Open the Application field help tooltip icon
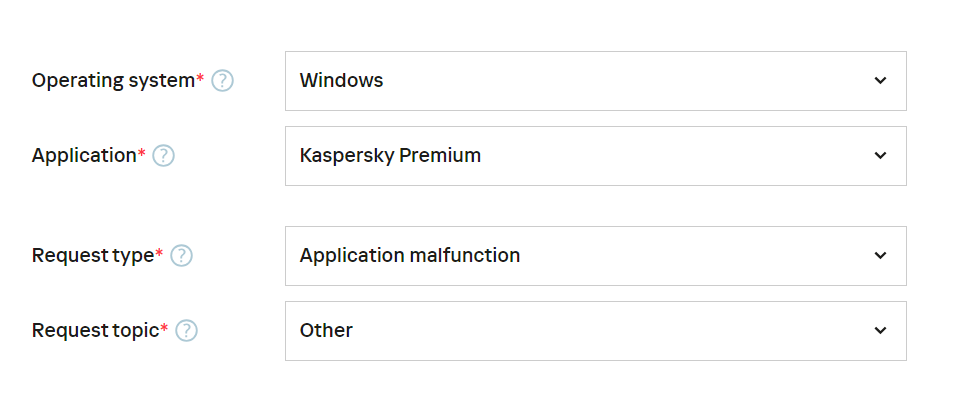 164,156
